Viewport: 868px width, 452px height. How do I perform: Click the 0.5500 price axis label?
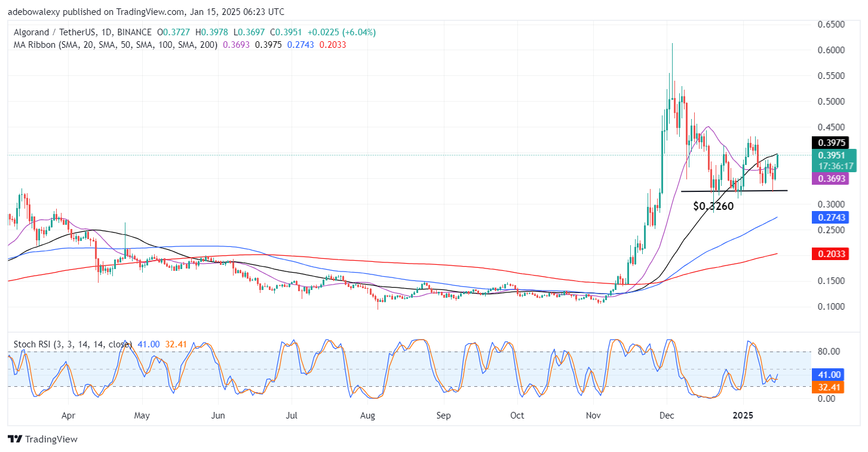click(831, 76)
